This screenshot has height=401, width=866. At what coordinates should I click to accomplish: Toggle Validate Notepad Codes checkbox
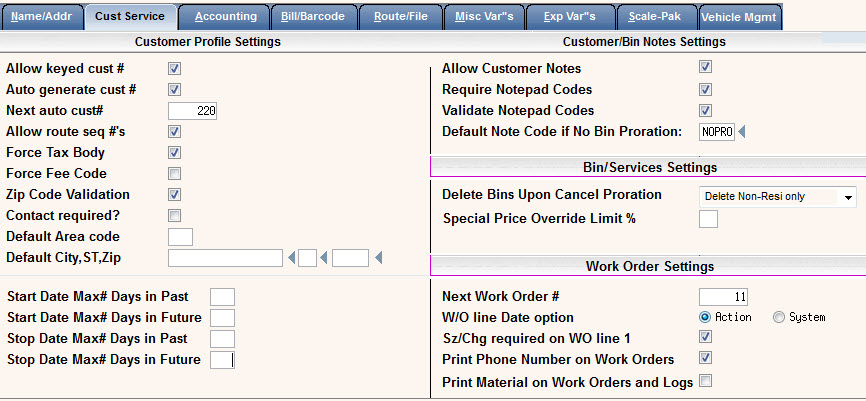(705, 110)
